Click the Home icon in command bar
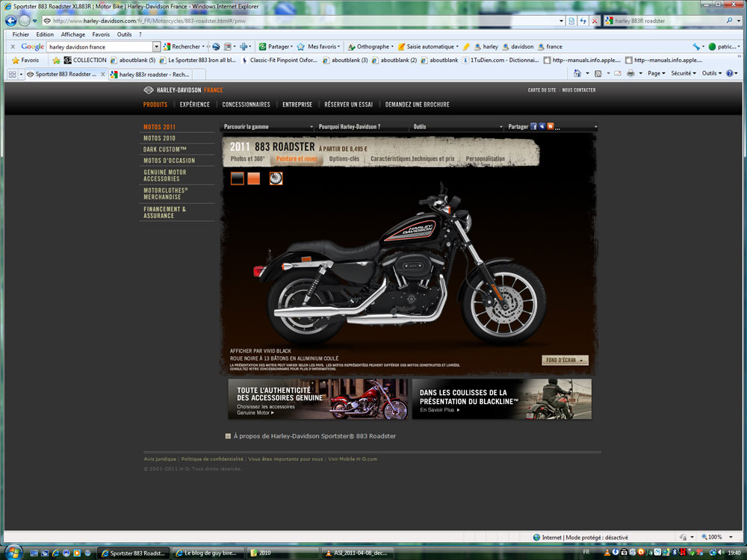 click(x=577, y=73)
